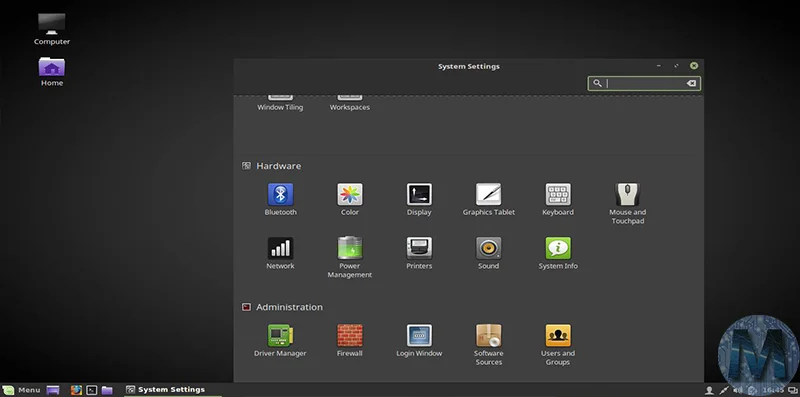This screenshot has width=800, height=397.
Task: Minimize the System Settings window
Action: [x=659, y=66]
